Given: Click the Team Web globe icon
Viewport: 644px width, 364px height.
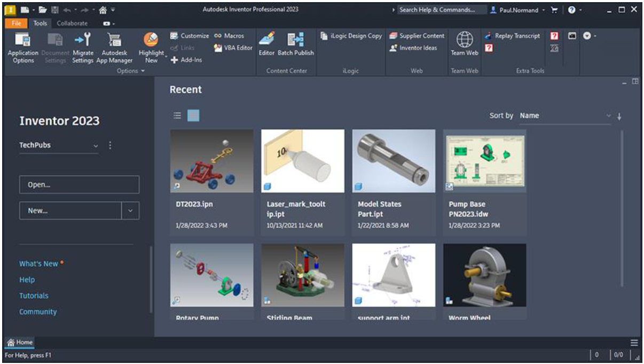Looking at the screenshot, I should tap(465, 40).
